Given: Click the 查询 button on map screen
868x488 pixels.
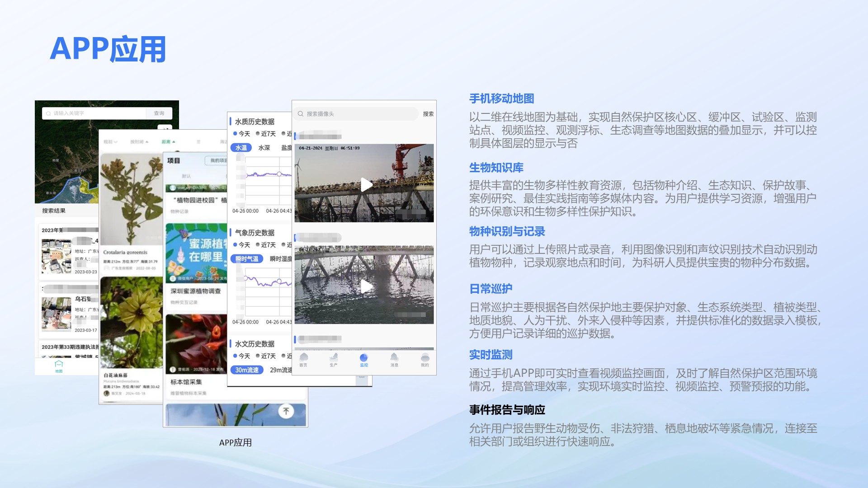Looking at the screenshot, I should 159,113.
